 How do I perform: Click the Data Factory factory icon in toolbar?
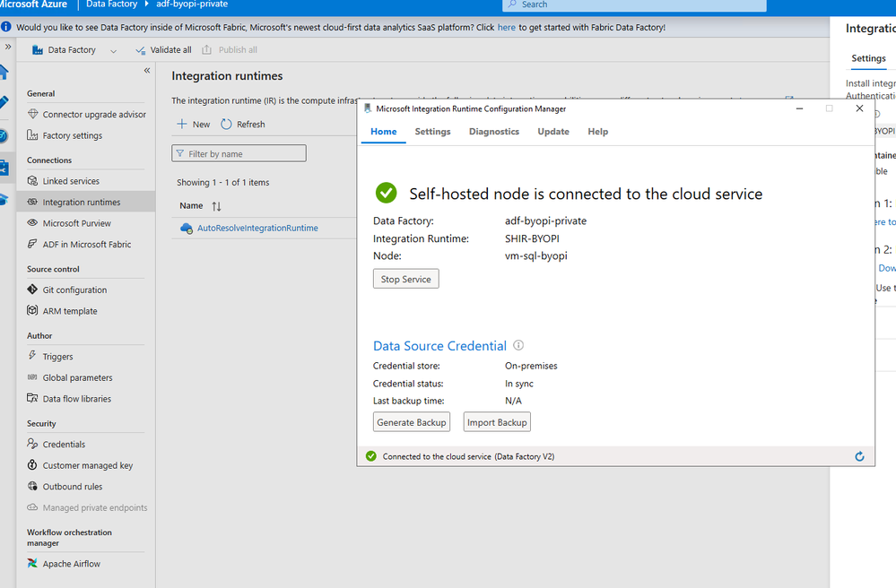tap(38, 50)
